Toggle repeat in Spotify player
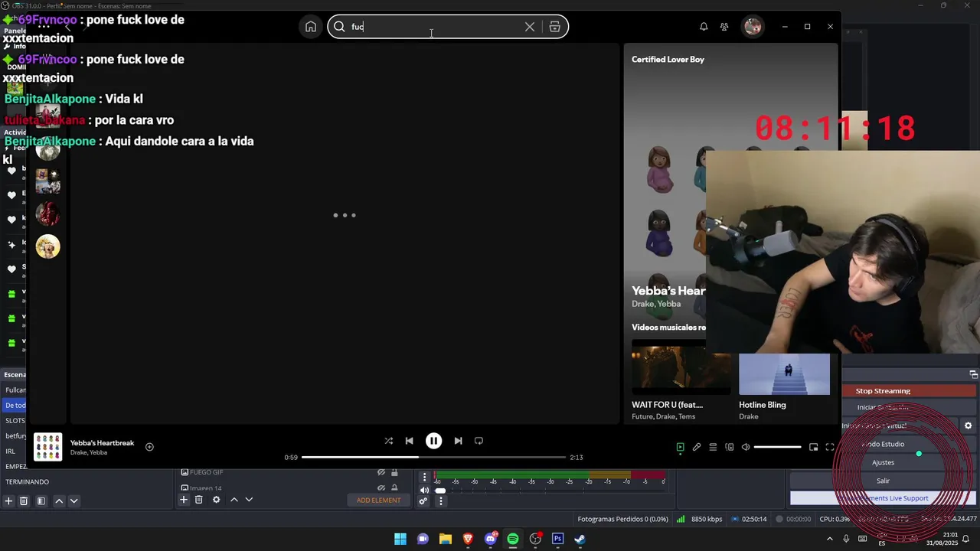 pos(479,441)
